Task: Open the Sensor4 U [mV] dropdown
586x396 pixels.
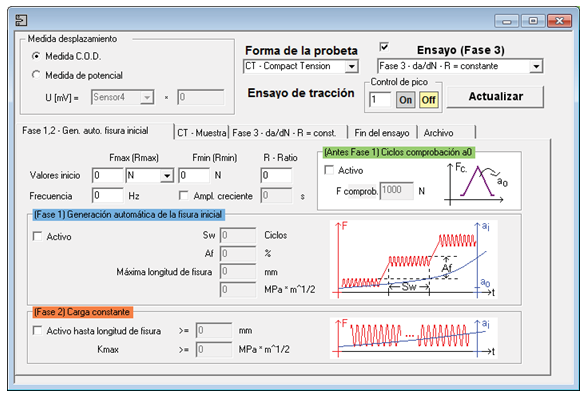Action: (x=123, y=98)
